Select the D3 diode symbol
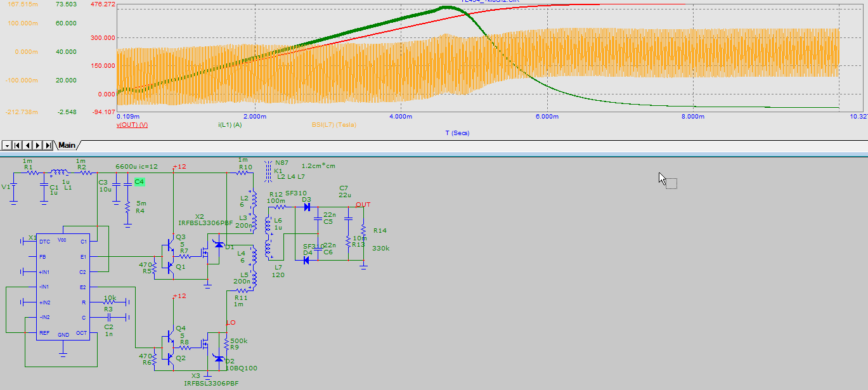 click(306, 207)
